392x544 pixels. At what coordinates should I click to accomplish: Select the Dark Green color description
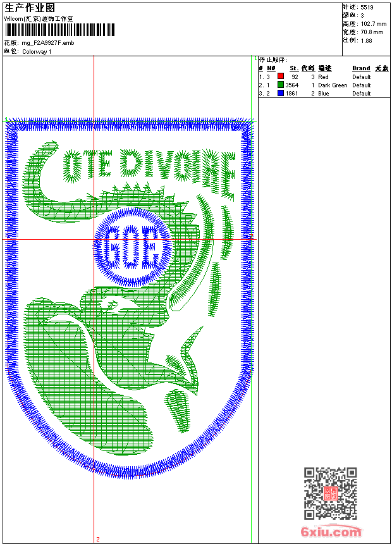coord(333,85)
